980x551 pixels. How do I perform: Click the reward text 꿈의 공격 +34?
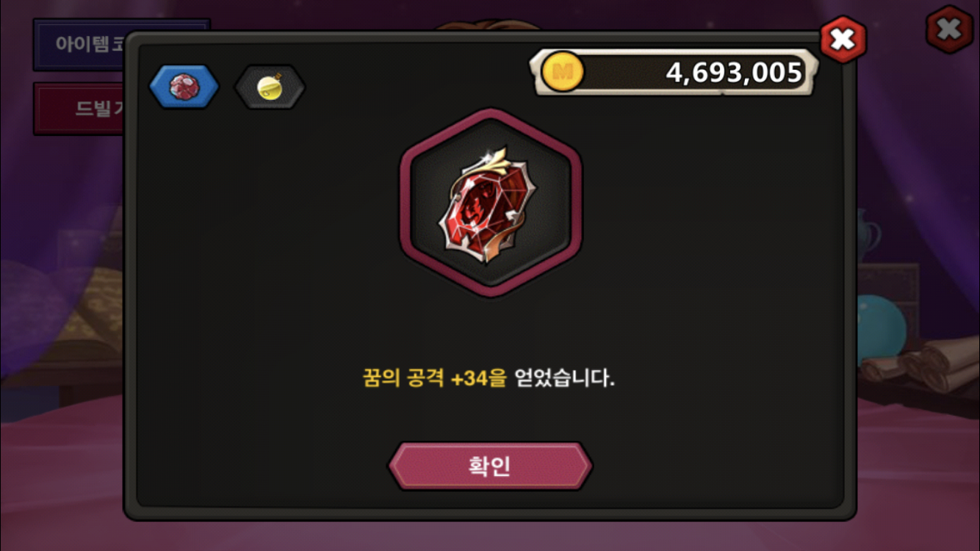point(435,379)
